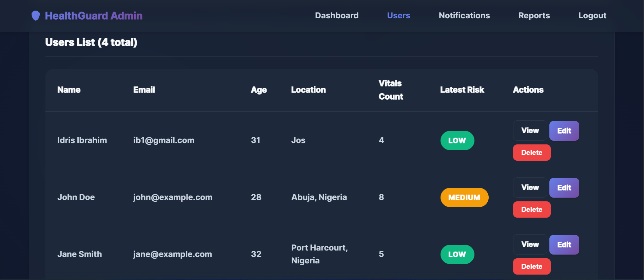Delete the John Doe user
The width and height of the screenshot is (644, 280).
click(x=531, y=209)
